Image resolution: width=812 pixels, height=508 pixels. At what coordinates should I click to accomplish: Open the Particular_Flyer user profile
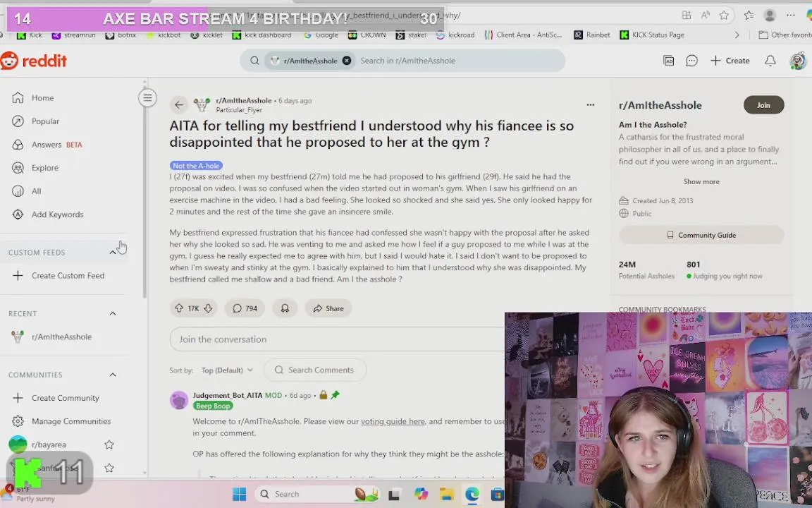[x=239, y=110]
